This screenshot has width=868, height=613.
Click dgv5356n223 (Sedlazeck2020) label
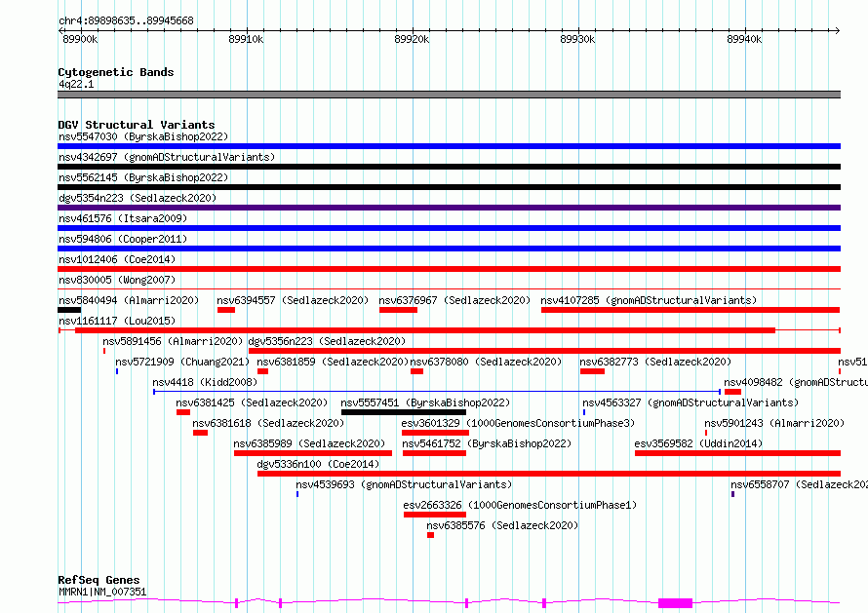(327, 341)
